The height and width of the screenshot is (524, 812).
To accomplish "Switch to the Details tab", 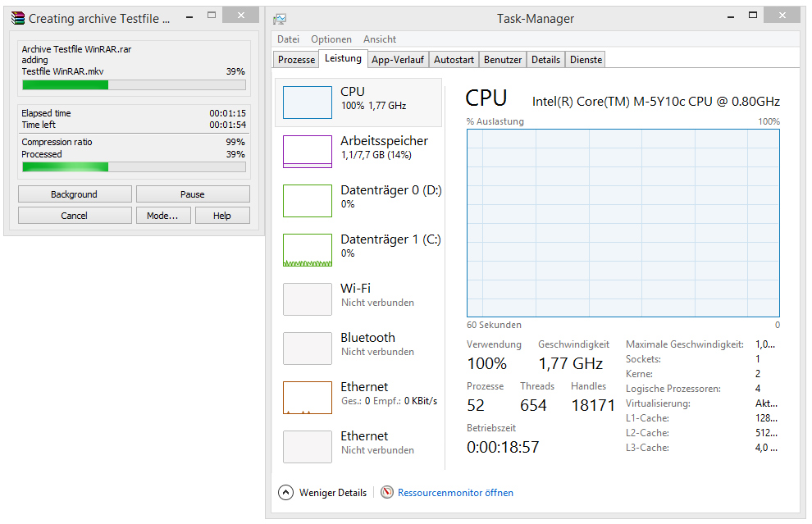I will coord(545,60).
